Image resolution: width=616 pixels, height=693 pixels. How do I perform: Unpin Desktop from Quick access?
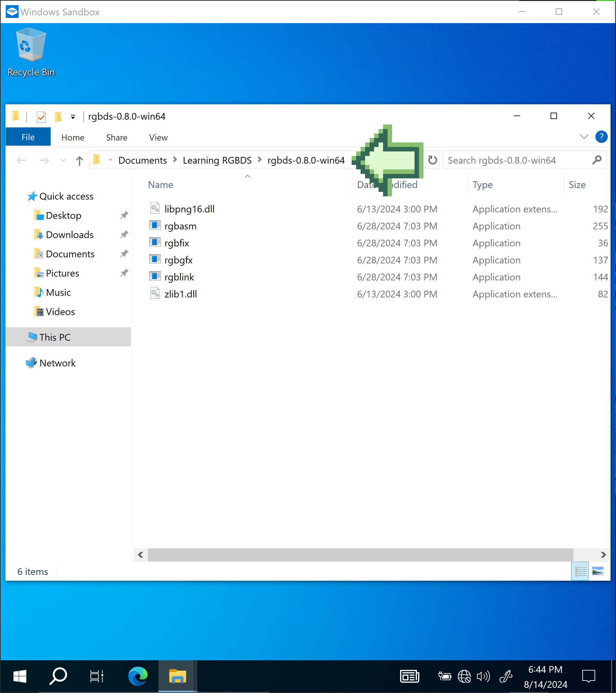(x=124, y=215)
